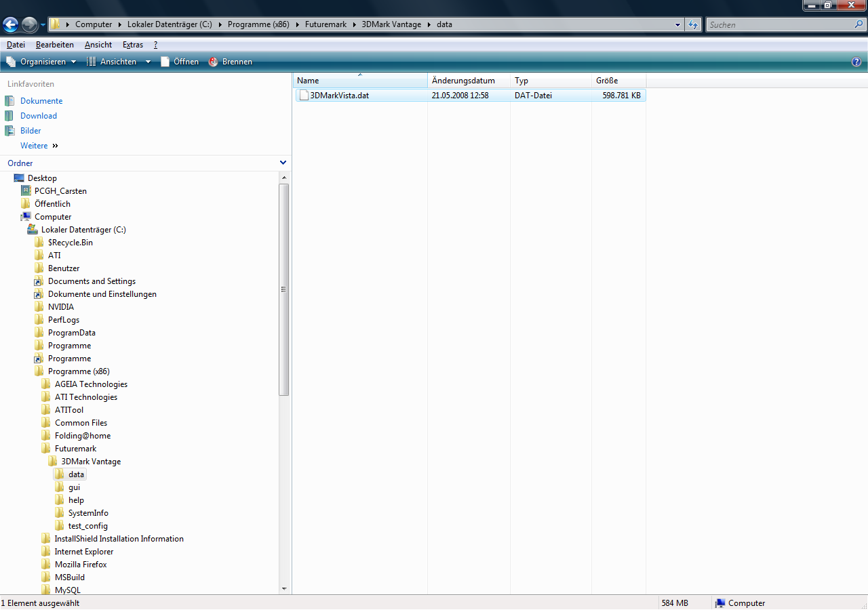Image resolution: width=868 pixels, height=610 pixels.
Task: Select the NVIDIA folder in tree
Action: (x=61, y=307)
